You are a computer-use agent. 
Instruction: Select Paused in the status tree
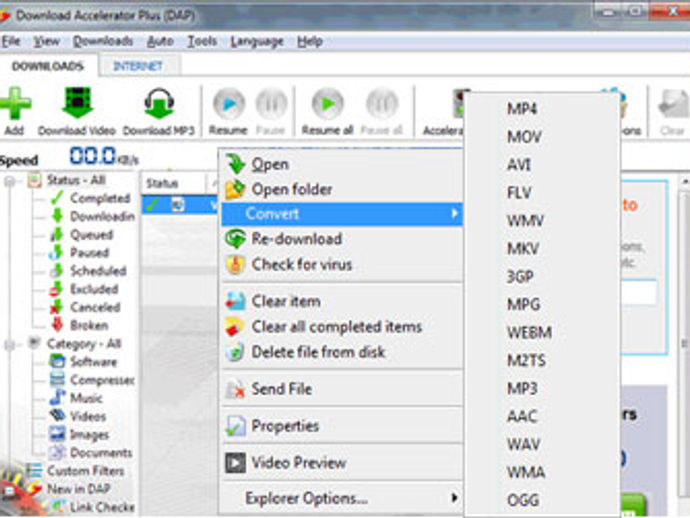[x=90, y=253]
